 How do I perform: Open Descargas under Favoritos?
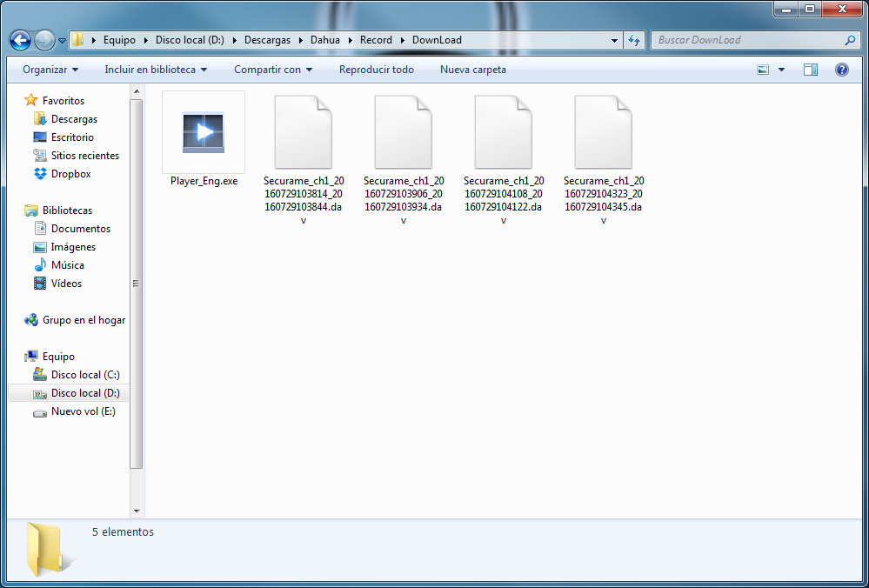pos(74,119)
